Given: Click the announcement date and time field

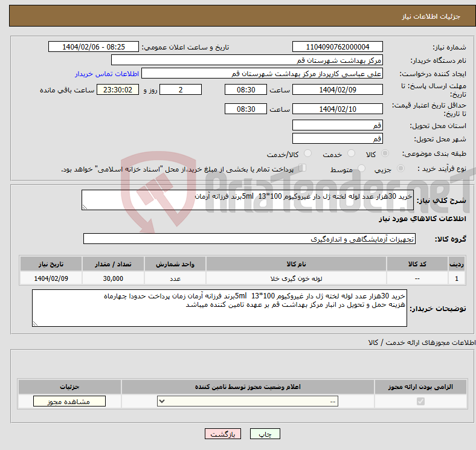Looking at the screenshot, I should [x=94, y=47].
